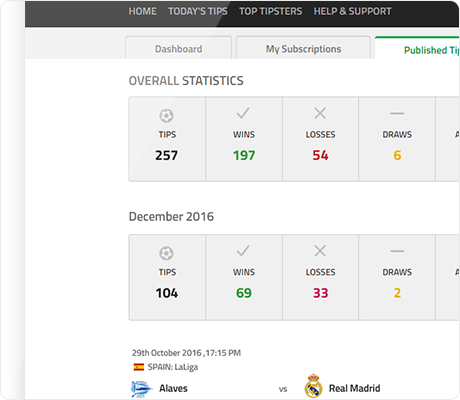Click the Spain flag icon
The image size is (460, 400).
coord(139,367)
